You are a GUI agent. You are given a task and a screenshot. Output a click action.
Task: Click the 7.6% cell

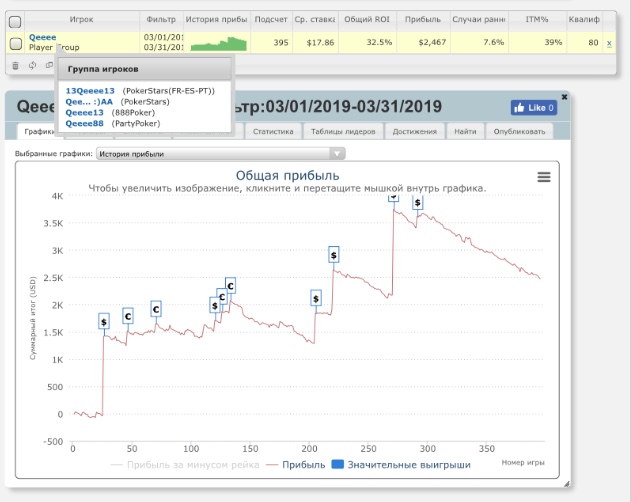[479, 42]
